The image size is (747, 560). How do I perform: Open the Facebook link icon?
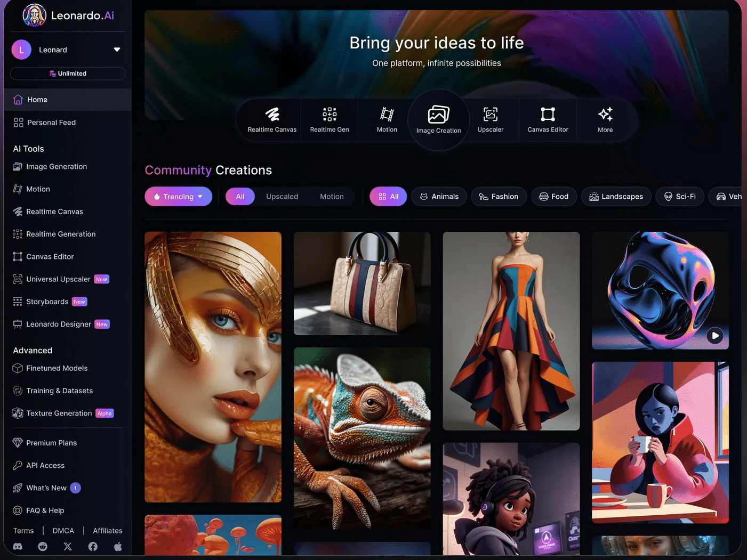coord(93,546)
